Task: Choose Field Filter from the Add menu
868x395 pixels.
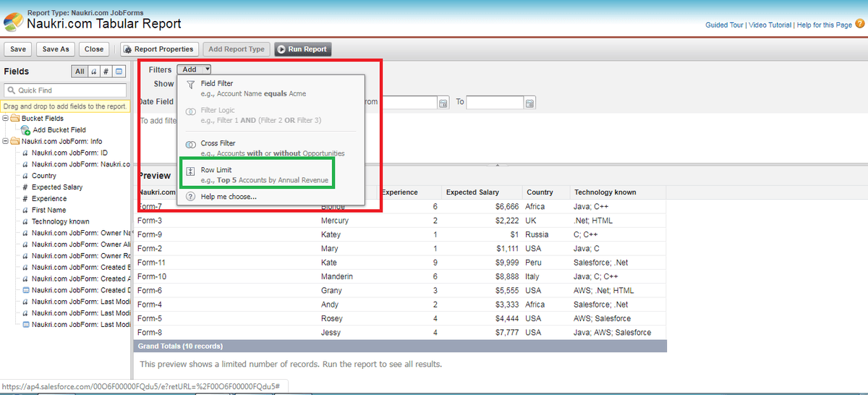Action: click(x=217, y=84)
